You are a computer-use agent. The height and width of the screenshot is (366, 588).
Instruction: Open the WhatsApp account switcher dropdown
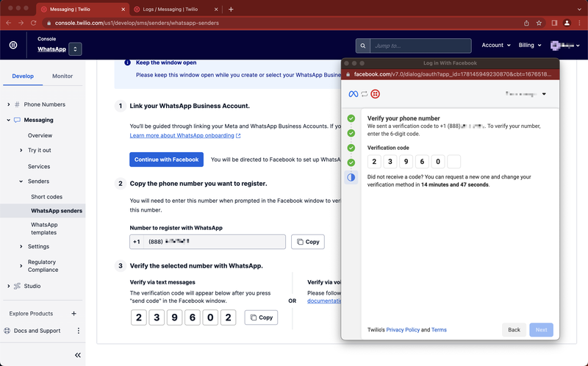[76, 49]
